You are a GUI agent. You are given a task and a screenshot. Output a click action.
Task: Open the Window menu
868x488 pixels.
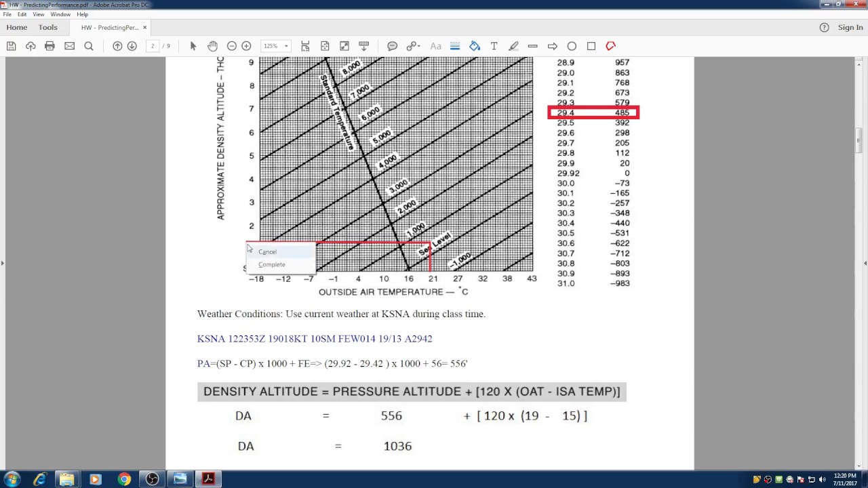[x=60, y=14]
